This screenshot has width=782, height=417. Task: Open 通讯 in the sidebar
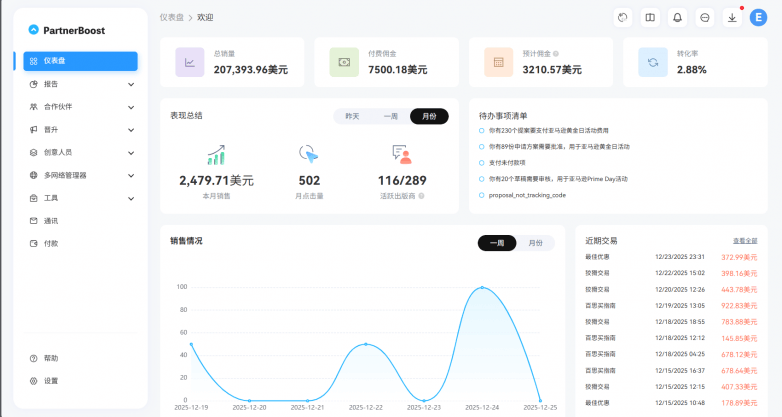(51, 220)
